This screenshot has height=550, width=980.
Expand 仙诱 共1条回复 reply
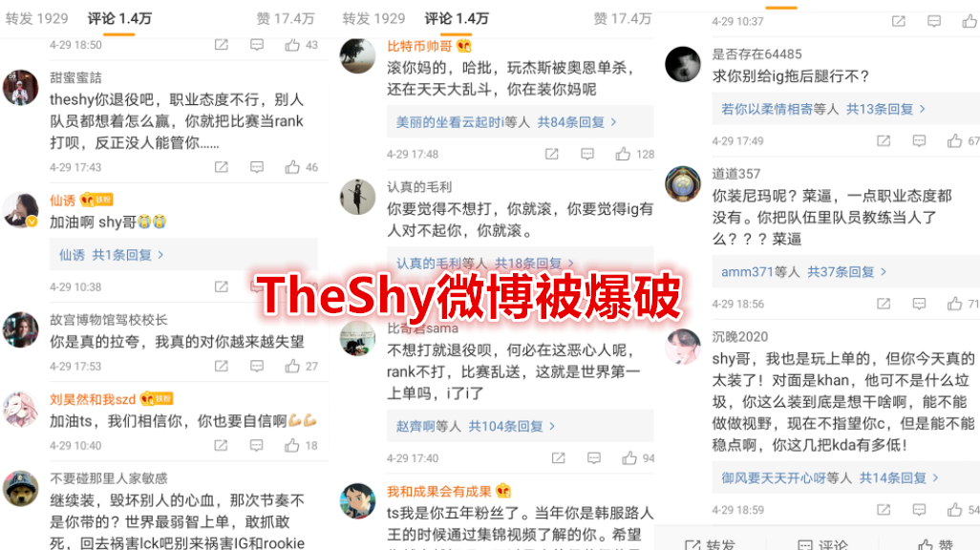point(111,255)
